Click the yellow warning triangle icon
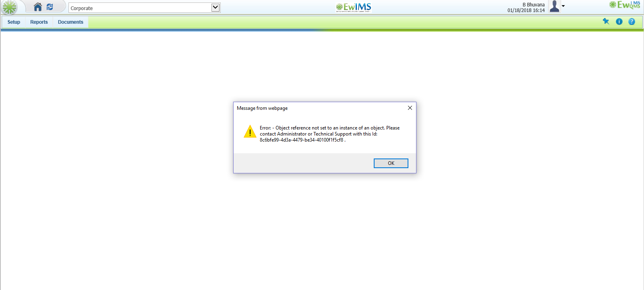This screenshot has width=644, height=290. coord(250,131)
